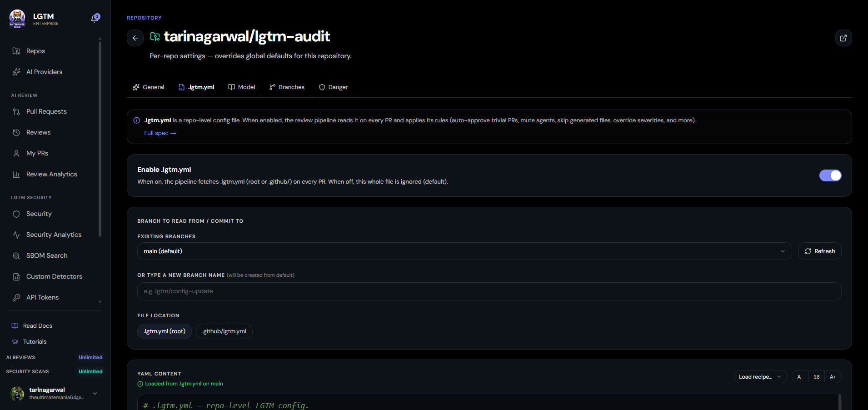Open the Load recipe dropdown
The image size is (868, 410).
[x=760, y=377]
